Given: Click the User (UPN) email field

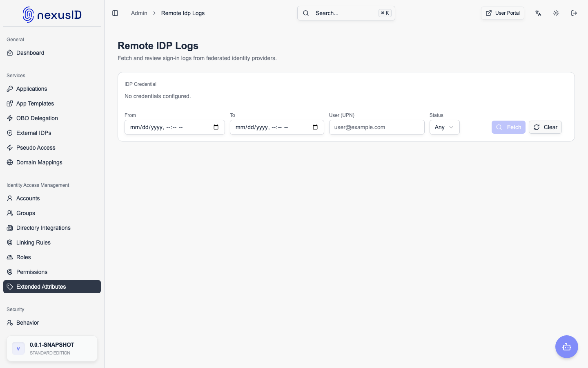Looking at the screenshot, I should (376, 127).
